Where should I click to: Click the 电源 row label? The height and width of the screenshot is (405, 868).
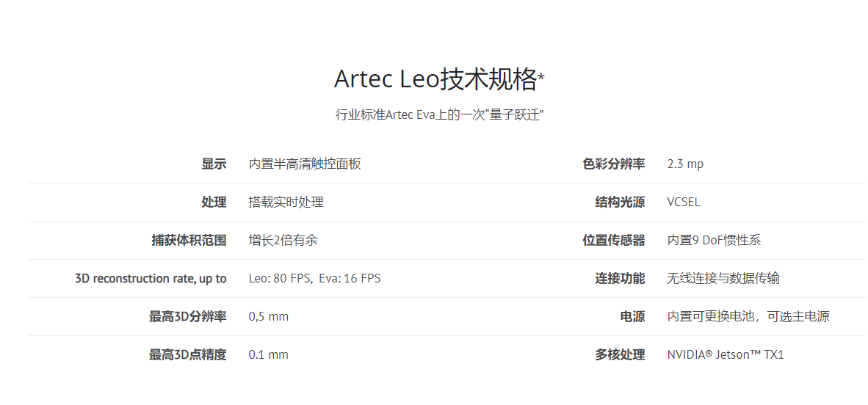[x=632, y=316]
